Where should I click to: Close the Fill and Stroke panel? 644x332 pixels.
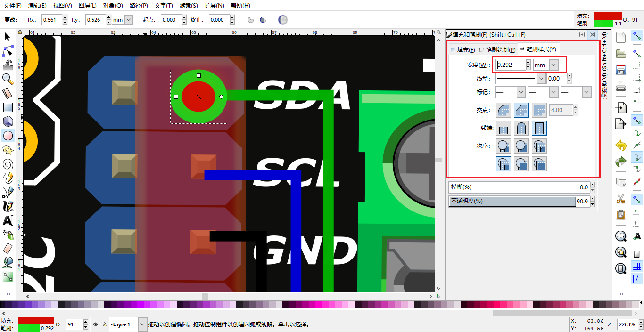click(592, 35)
